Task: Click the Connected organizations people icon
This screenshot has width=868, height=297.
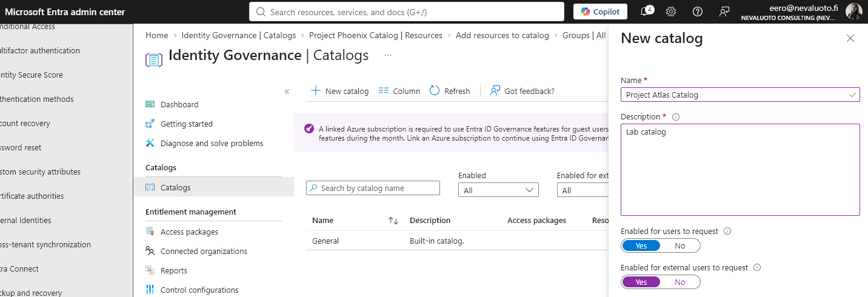Action: [150, 251]
